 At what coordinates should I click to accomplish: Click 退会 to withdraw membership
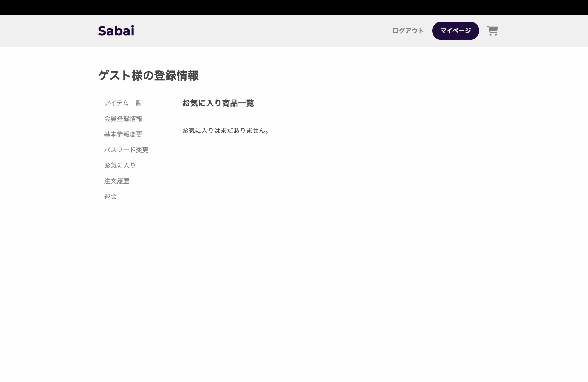(110, 196)
